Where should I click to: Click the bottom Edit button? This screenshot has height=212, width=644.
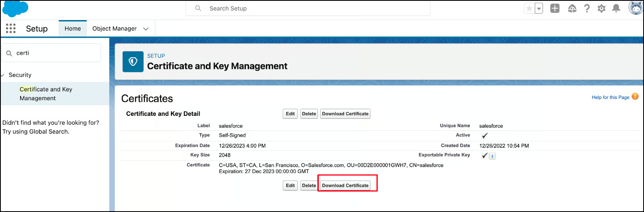click(290, 185)
